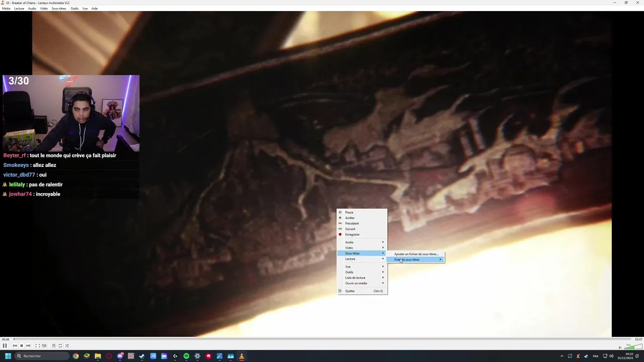
Task: Toggle total time display 52:57
Action: click(x=638, y=339)
